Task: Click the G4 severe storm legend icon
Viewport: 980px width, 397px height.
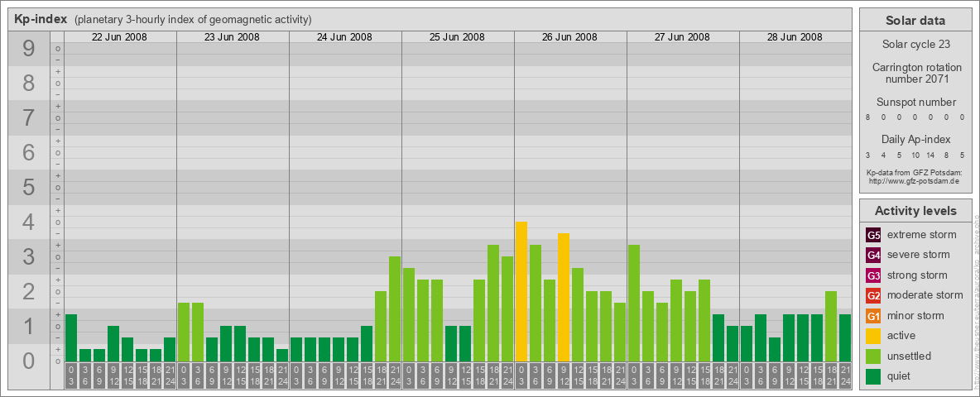Action: (x=873, y=256)
